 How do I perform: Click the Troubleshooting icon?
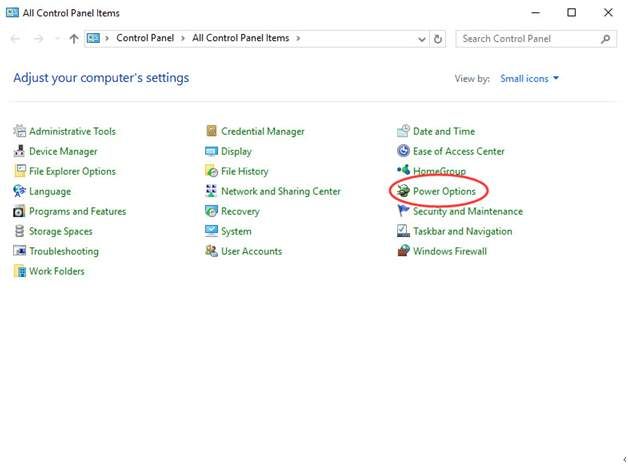19,251
